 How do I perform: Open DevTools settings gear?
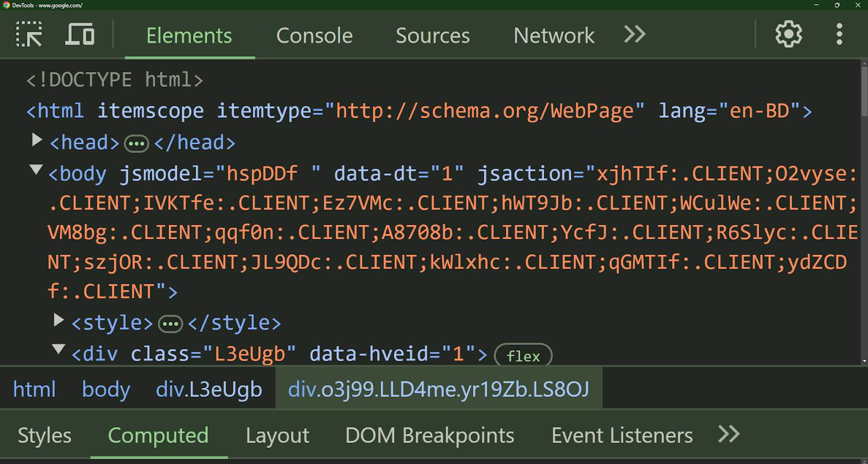click(788, 34)
